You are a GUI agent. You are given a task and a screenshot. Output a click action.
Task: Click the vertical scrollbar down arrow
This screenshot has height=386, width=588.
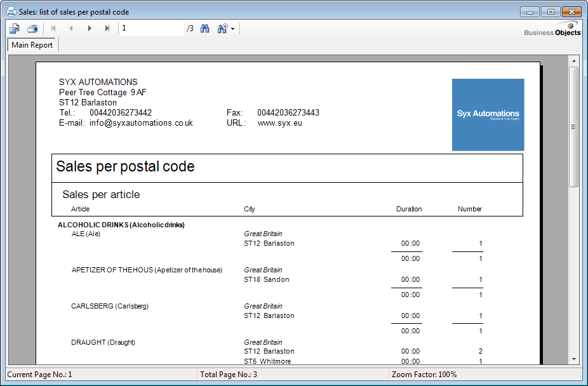tap(573, 359)
